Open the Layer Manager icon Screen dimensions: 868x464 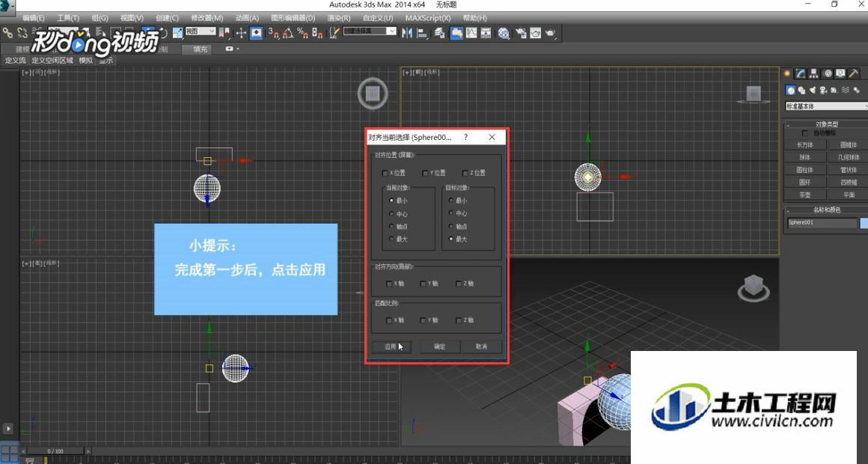pos(439,33)
